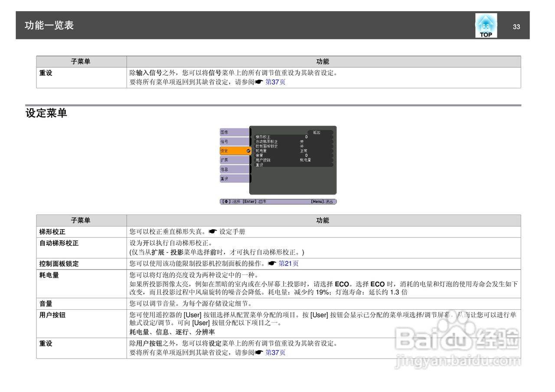
Task: Click 功能 header of the bottom table
Action: (323, 220)
